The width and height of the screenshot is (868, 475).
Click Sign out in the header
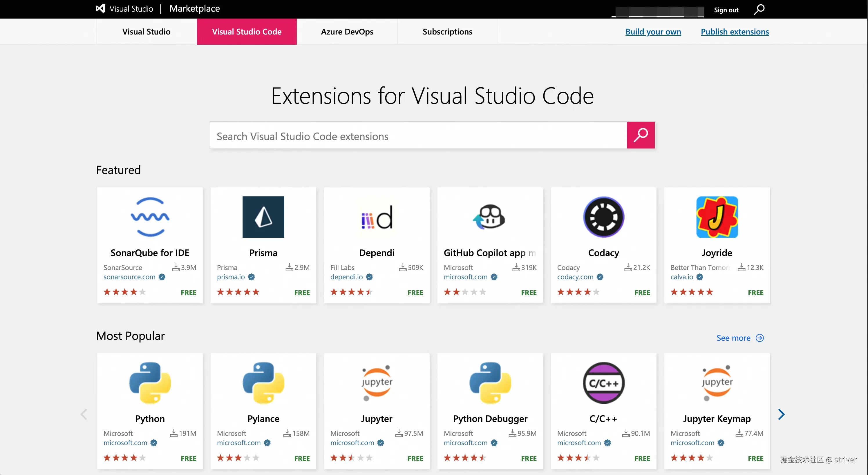point(726,10)
